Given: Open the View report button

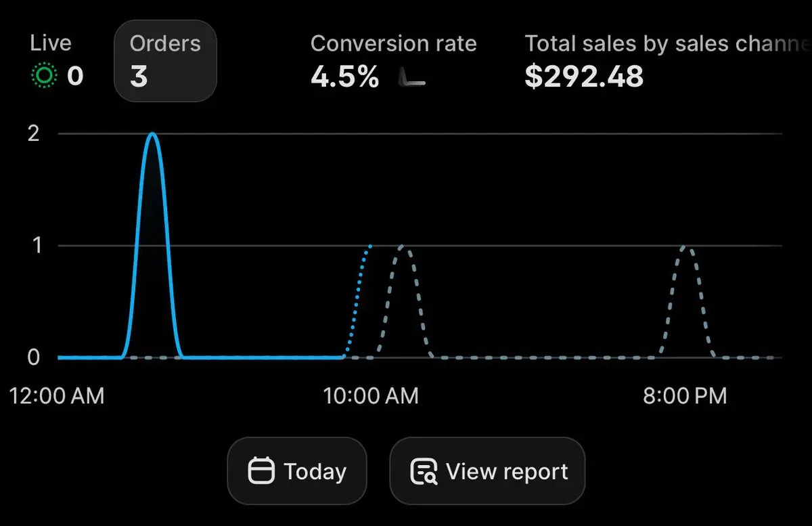Looking at the screenshot, I should point(487,471).
